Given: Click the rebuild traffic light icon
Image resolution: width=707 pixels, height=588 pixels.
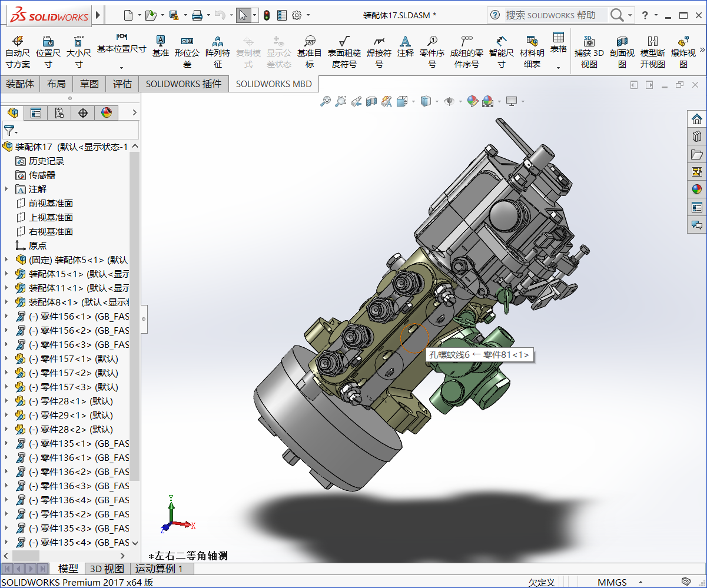Looking at the screenshot, I should pyautogui.click(x=267, y=15).
